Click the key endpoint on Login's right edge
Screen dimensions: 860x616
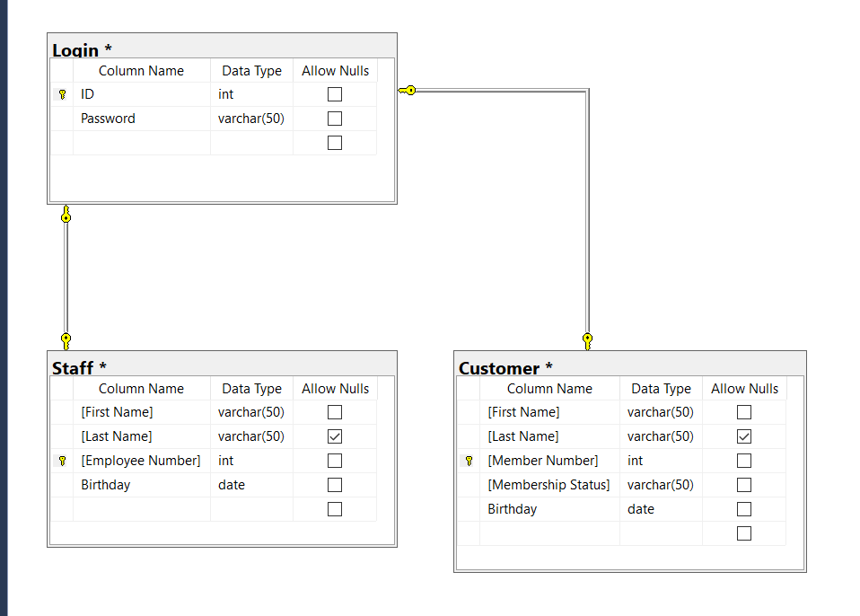tap(409, 90)
